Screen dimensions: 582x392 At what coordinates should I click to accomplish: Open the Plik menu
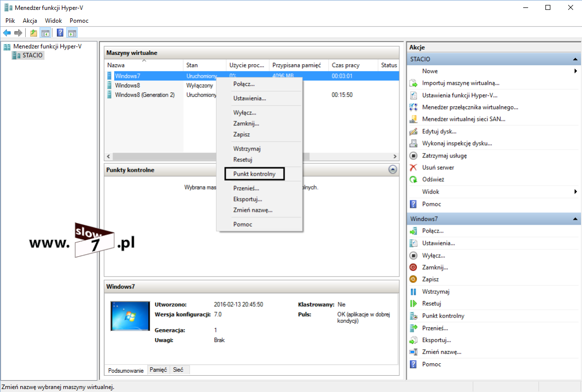click(x=10, y=21)
